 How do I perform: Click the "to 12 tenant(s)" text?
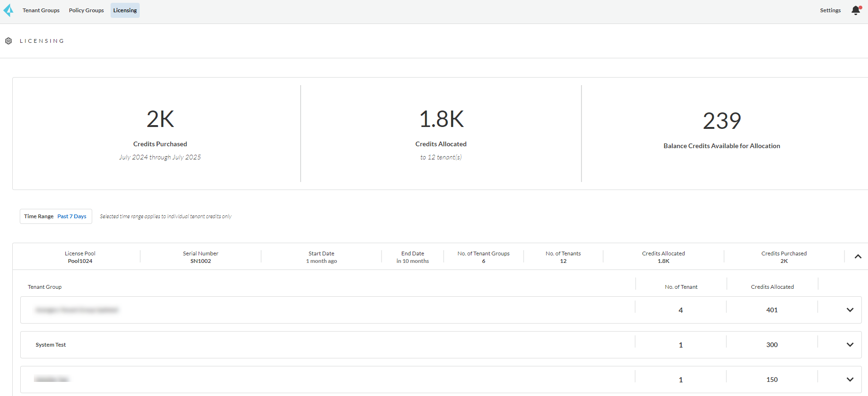tap(441, 157)
